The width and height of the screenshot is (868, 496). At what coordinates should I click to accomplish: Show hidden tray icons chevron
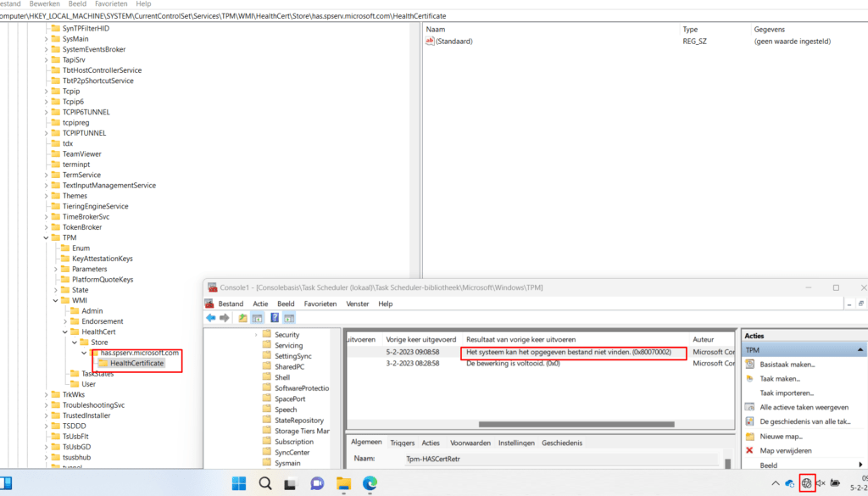point(775,483)
